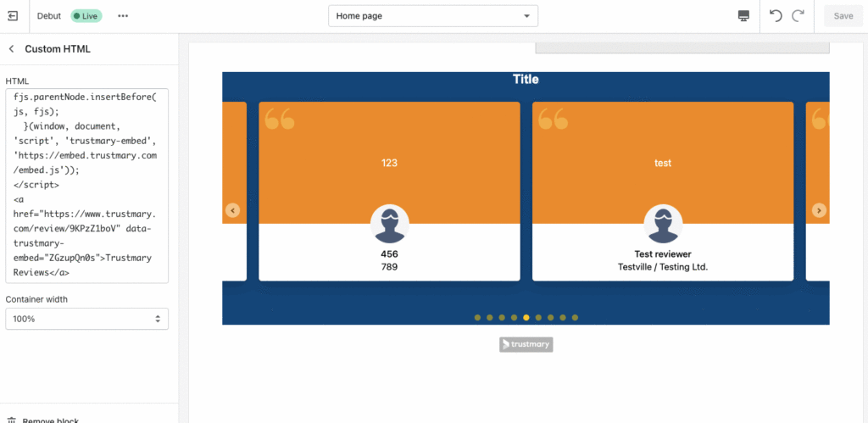Viewport: 868px width, 423px height.
Task: Click the Custom HTML panel heading
Action: coord(58,49)
